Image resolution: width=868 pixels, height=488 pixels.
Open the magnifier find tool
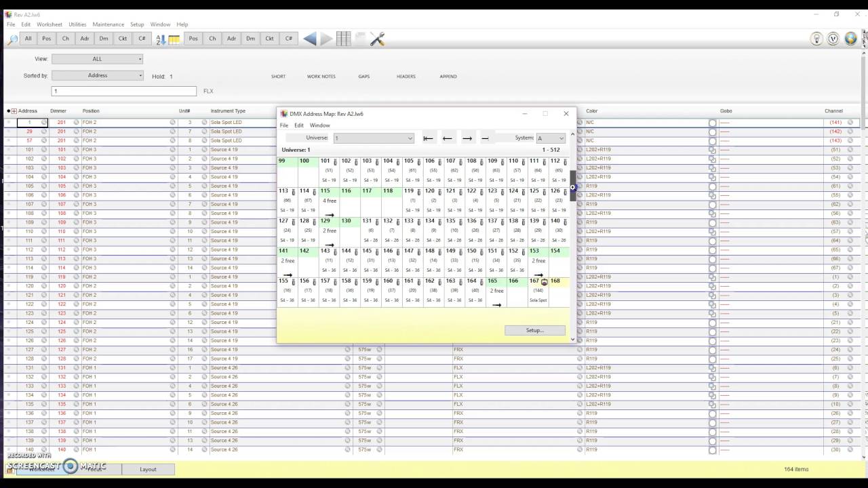point(12,39)
